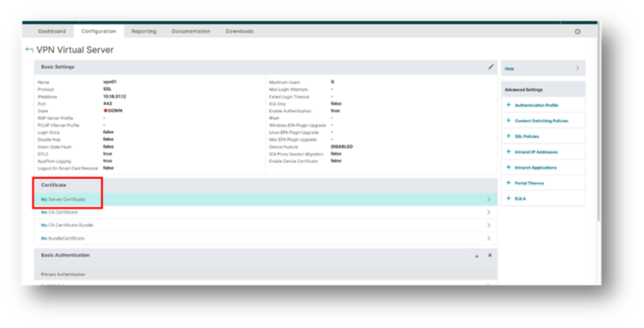
Task: Select the No CA Certificate text
Action: pos(59,213)
